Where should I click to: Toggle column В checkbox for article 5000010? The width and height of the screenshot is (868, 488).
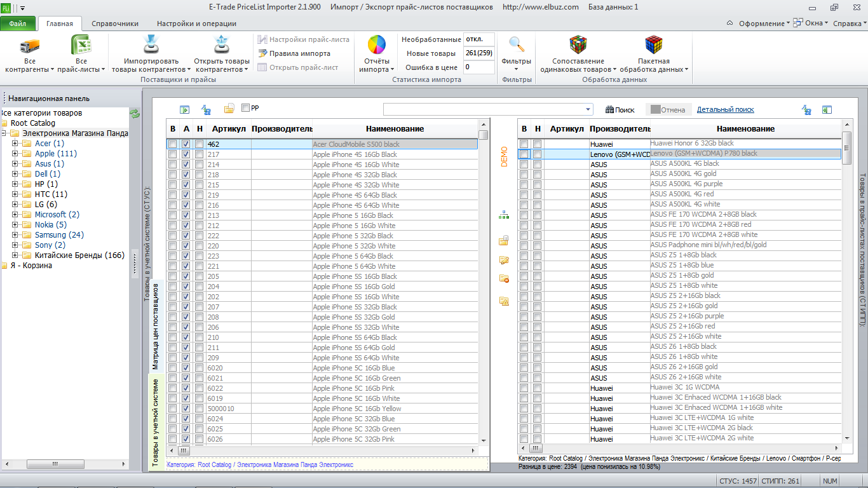[x=172, y=409]
